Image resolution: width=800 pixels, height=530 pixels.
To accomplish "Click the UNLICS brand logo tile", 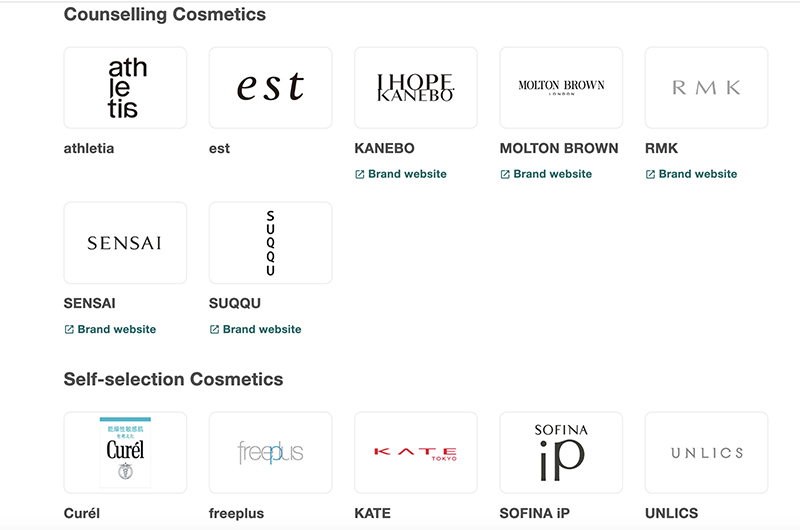I will [x=707, y=453].
